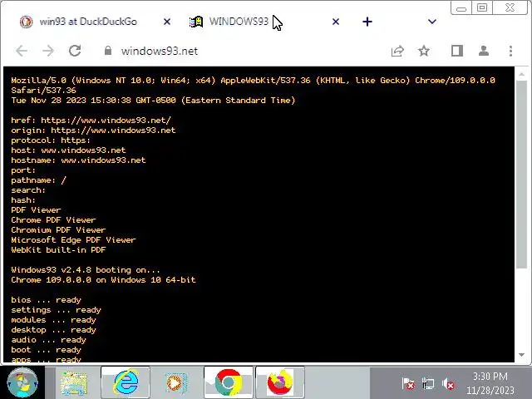The height and width of the screenshot is (399, 532).
Task: Click the 'Tue Nov 28 2023' timestamp line
Action: [x=153, y=101]
